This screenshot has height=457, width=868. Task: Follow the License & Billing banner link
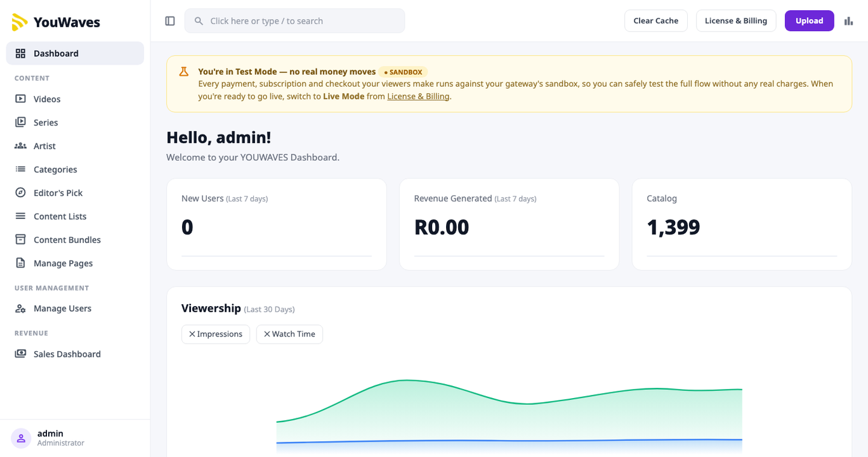[418, 96]
